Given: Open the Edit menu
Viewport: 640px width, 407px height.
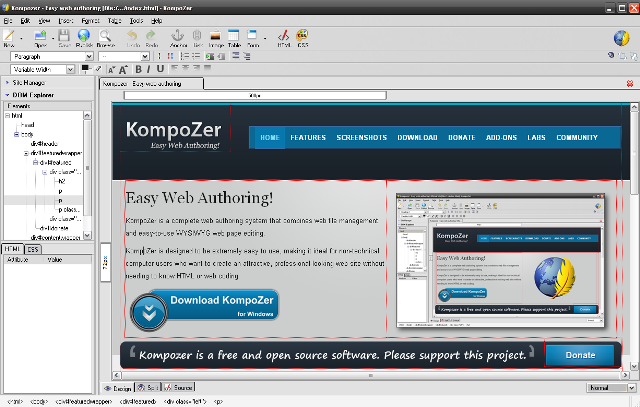Looking at the screenshot, I should [25, 20].
